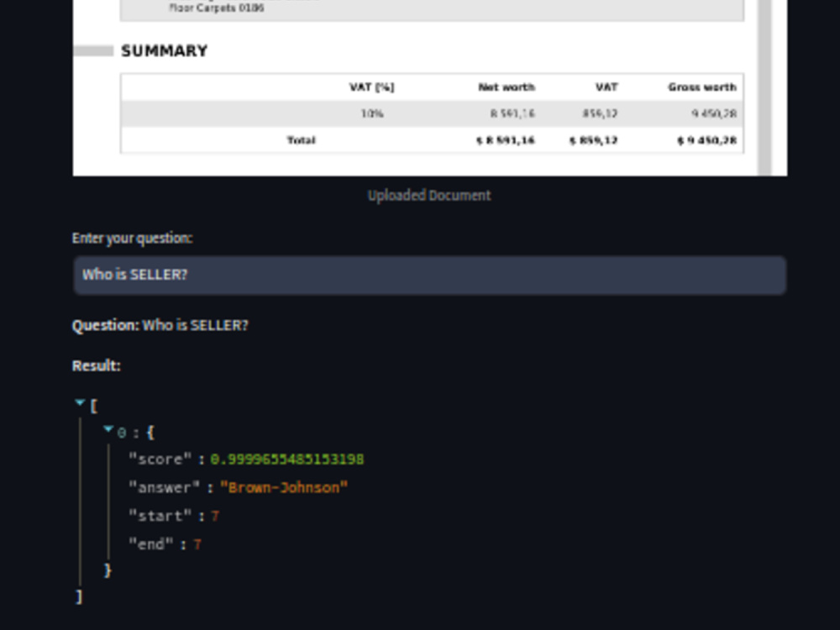The height and width of the screenshot is (630, 840).
Task: Collapse the root JSON array expander
Action: (79, 401)
